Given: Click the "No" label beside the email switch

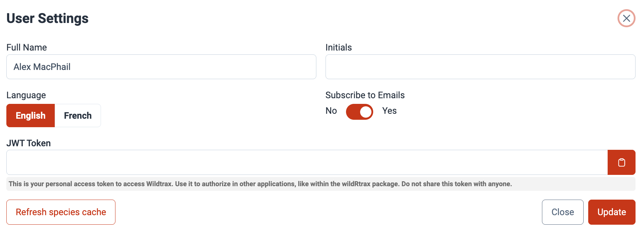Looking at the screenshot, I should 331,111.
